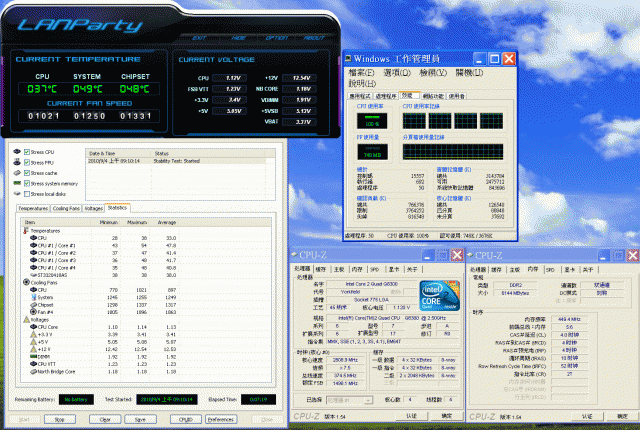
Task: Open the SPD tab in the left CPU-Z window
Action: pyautogui.click(x=375, y=269)
